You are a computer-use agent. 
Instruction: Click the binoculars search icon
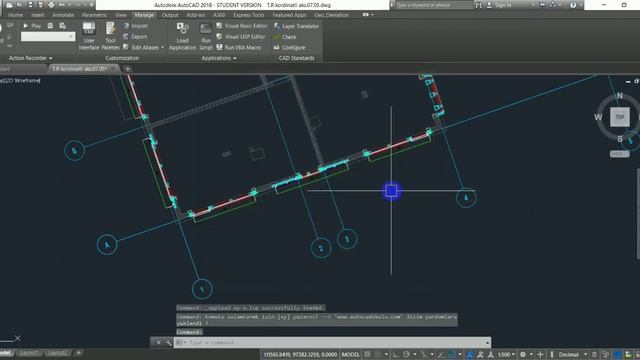point(478,5)
